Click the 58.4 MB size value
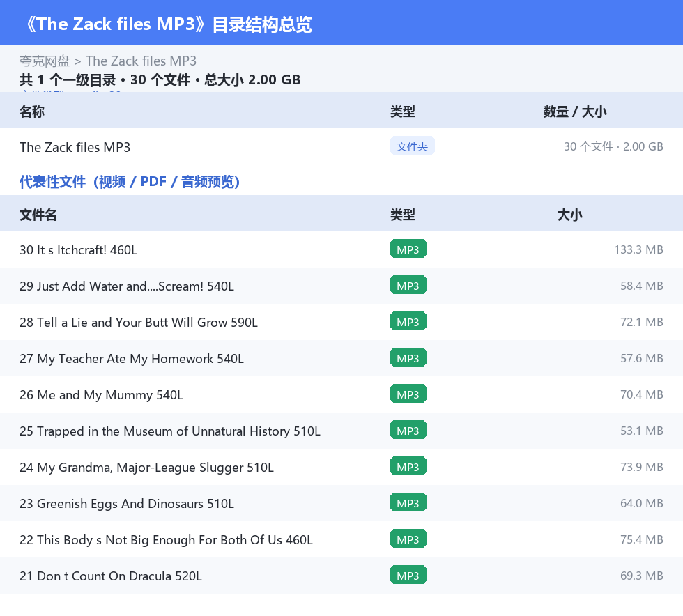The width and height of the screenshot is (683, 616). click(642, 286)
